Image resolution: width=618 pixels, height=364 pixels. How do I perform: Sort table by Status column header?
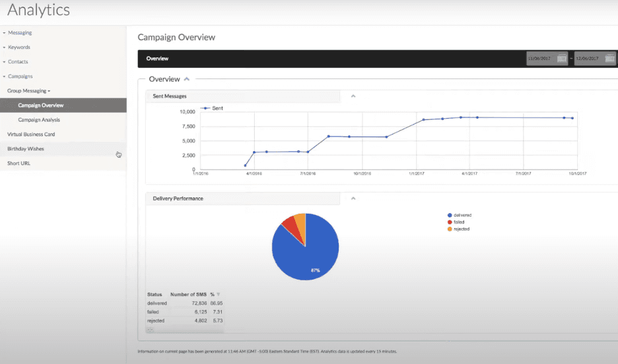(154, 294)
